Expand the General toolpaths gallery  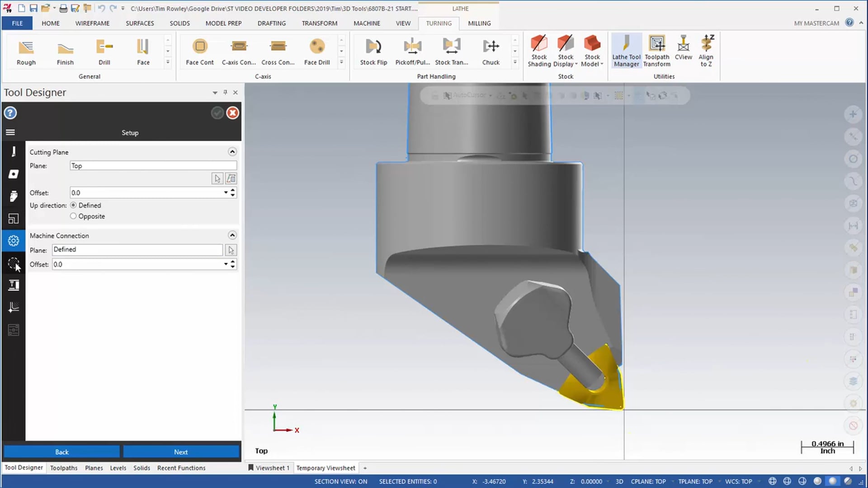tap(168, 62)
